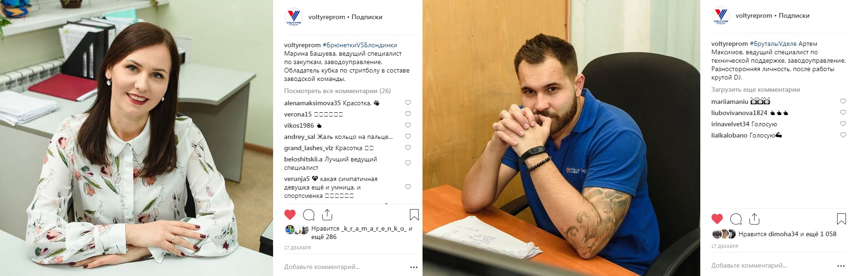The width and height of the screenshot is (868, 276).
Task: Open comment bubble icon on right post
Action: 736,219
